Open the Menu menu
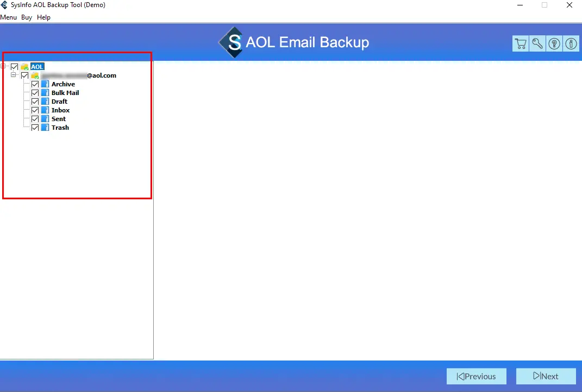This screenshot has width=582, height=392. click(x=9, y=17)
